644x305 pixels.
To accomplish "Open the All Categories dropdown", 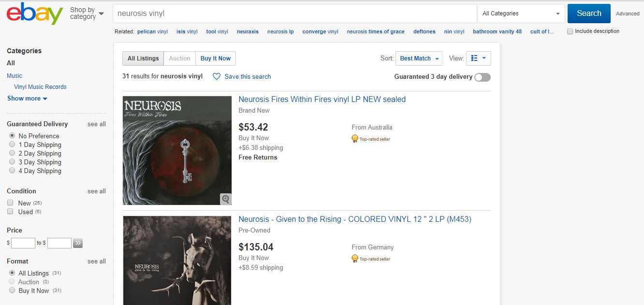I will point(521,14).
